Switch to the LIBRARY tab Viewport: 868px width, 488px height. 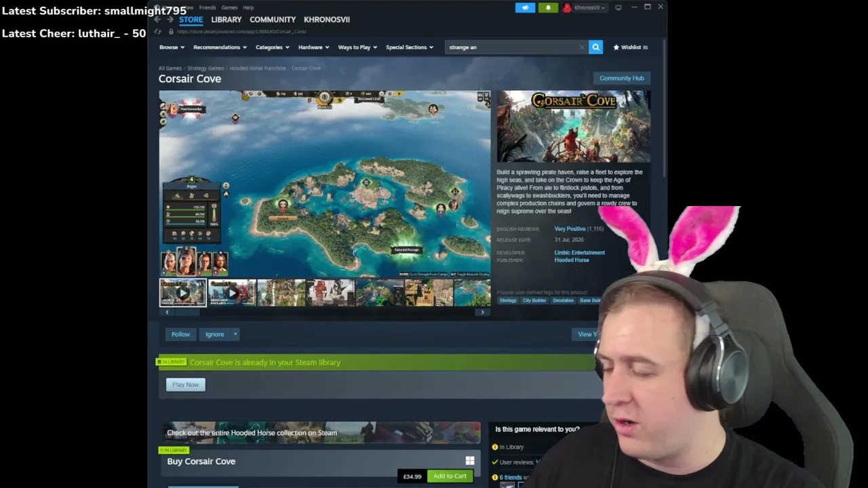pyautogui.click(x=226, y=20)
